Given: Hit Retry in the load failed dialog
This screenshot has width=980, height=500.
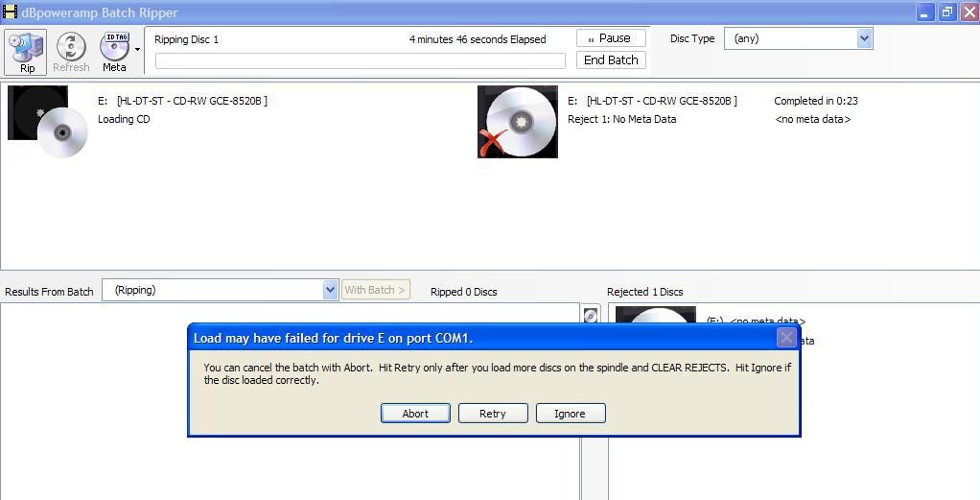Looking at the screenshot, I should (492, 414).
